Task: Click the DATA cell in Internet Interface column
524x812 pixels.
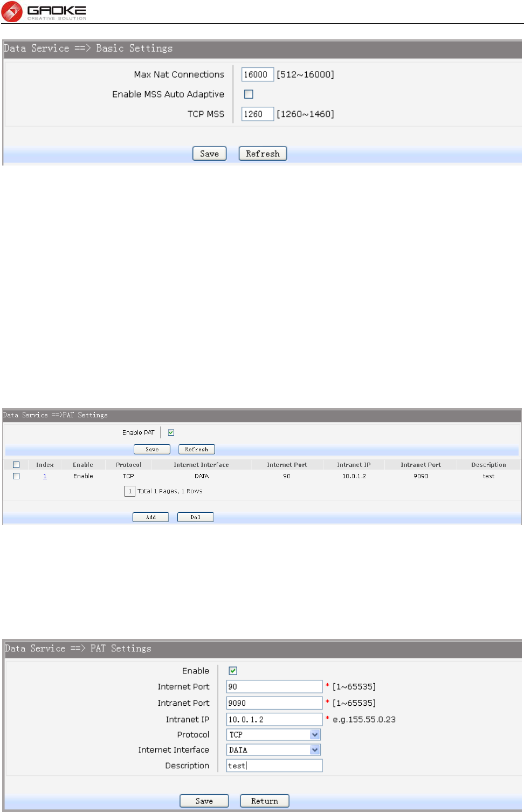Action: [x=202, y=476]
